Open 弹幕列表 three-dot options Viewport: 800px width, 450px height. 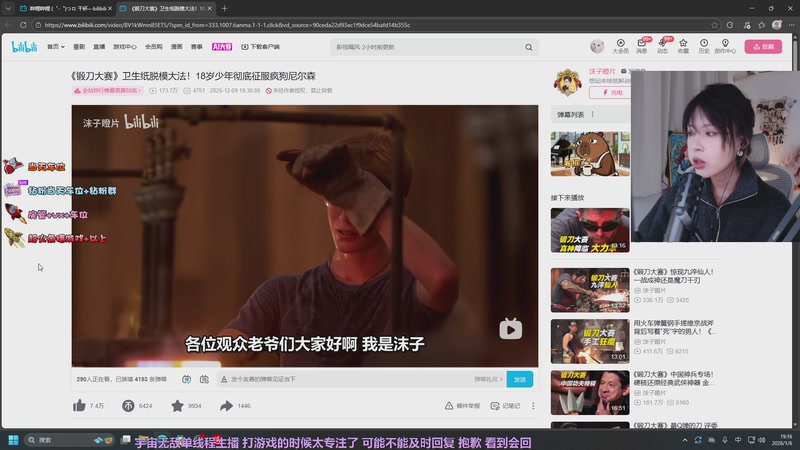(592, 115)
